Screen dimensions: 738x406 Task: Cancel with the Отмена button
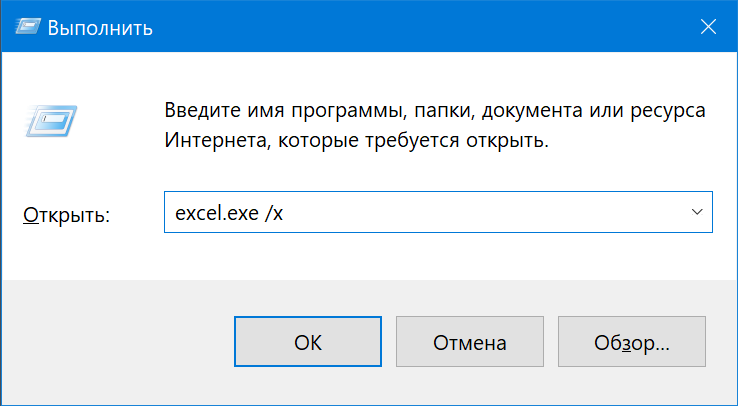coord(470,342)
